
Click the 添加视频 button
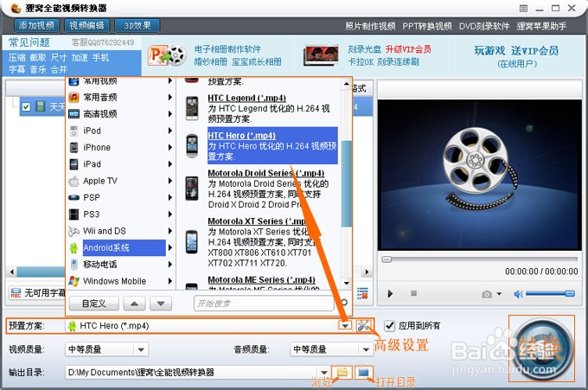pos(36,25)
